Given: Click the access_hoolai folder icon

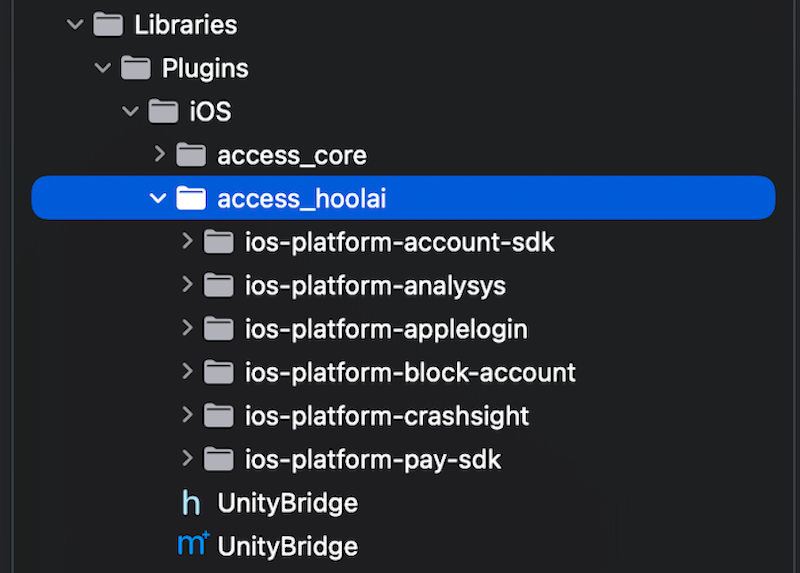Looking at the screenshot, I should coord(190,198).
